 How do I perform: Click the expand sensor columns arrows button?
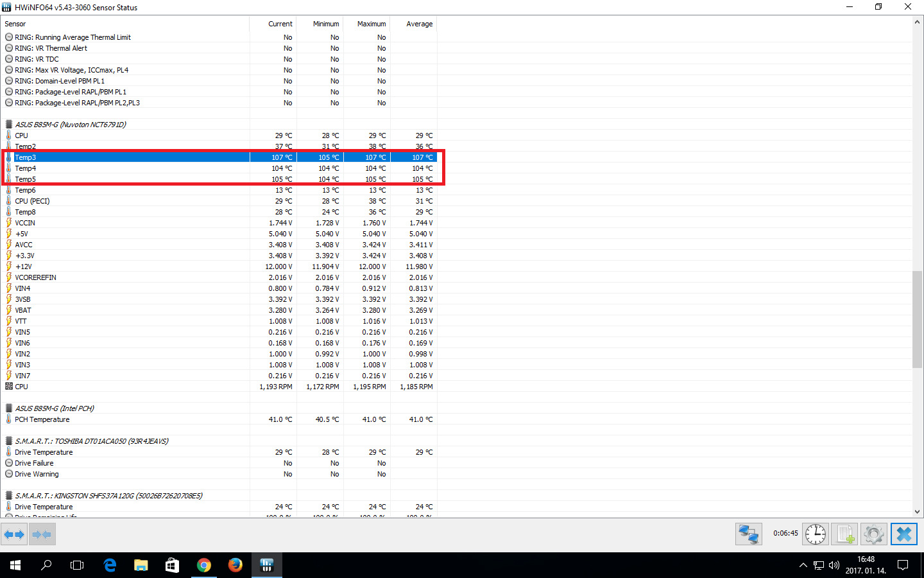pos(14,534)
